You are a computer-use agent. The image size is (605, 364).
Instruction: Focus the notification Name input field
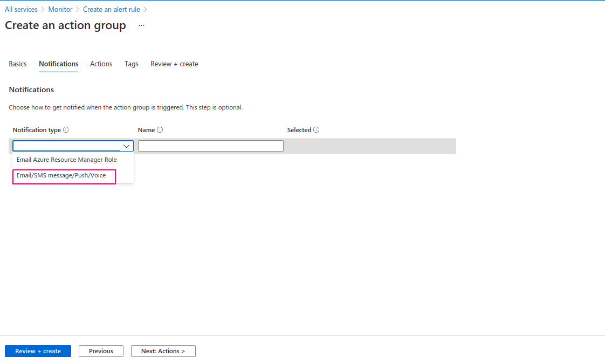tap(211, 146)
